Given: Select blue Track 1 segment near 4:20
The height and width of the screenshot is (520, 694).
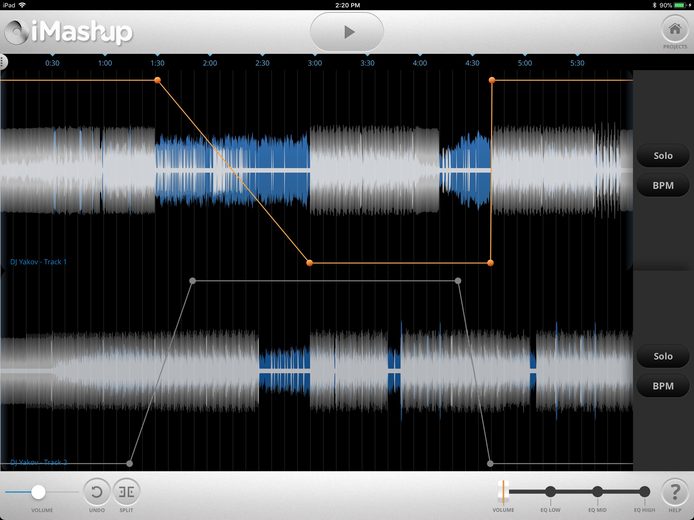Looking at the screenshot, I should 466,170.
